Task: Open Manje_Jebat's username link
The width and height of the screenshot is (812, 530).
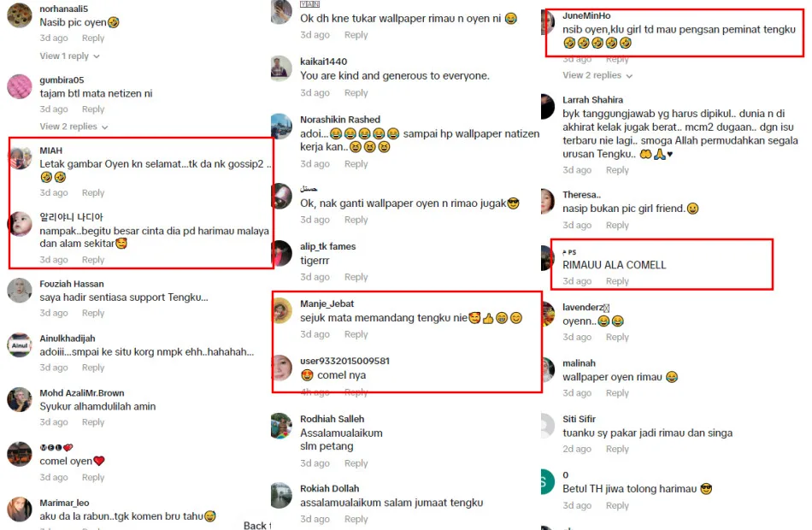Action: coord(327,303)
